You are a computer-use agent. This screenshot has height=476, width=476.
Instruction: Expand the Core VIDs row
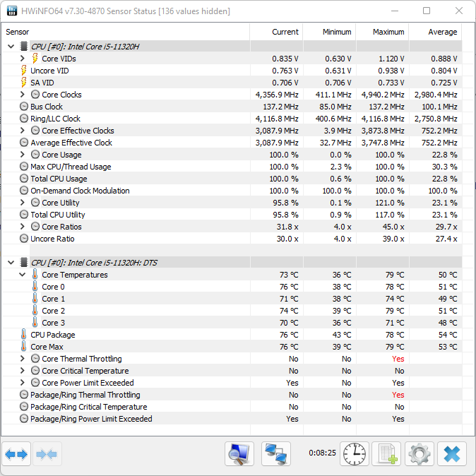(23, 59)
